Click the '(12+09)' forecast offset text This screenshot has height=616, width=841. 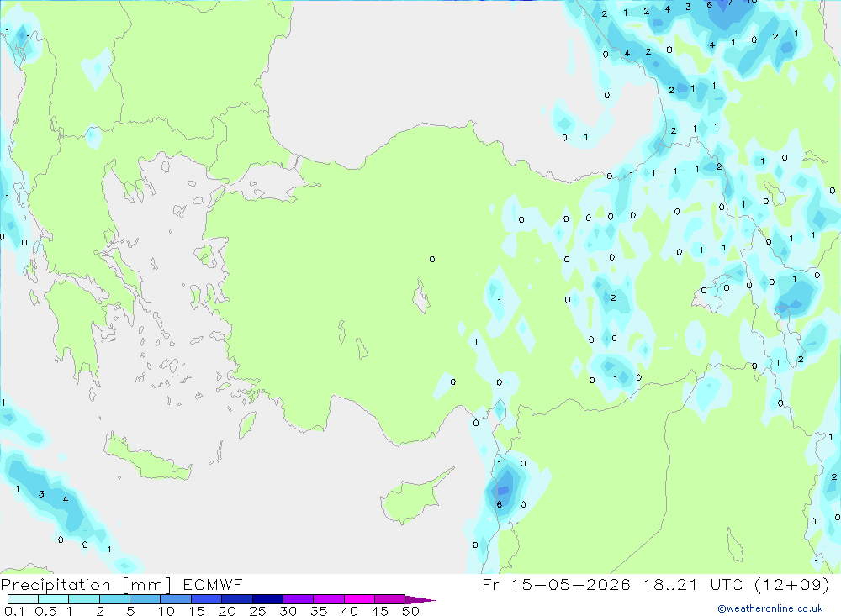pos(792,584)
